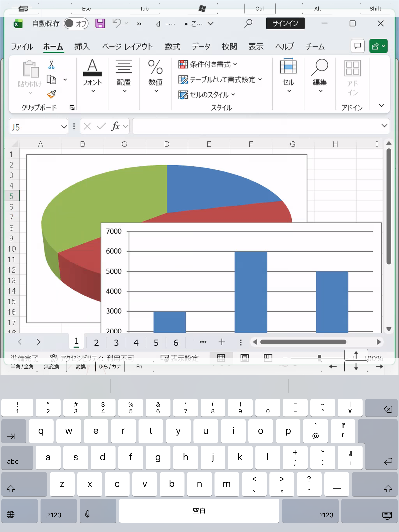The image size is (399, 532).
Task: Click the サインイン button
Action: (x=285, y=23)
